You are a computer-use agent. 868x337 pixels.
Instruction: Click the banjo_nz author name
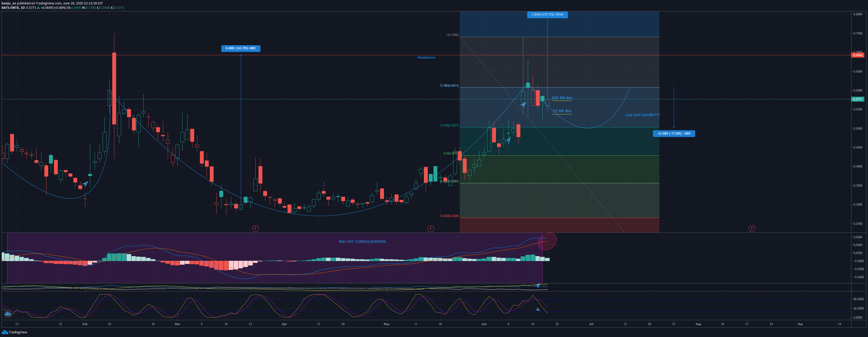tap(9, 3)
